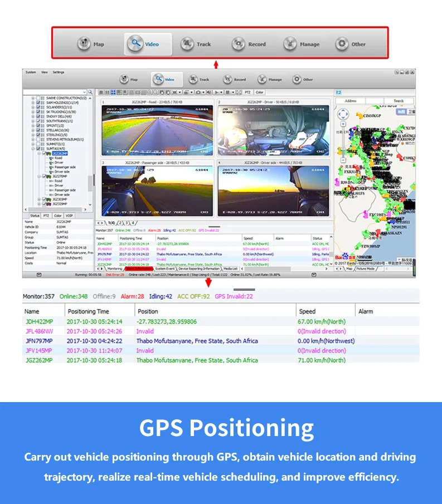Viewport: 442px width, 504px height.
Task: Click the fullscreen expand icon before PTZ
Action: tap(239, 92)
